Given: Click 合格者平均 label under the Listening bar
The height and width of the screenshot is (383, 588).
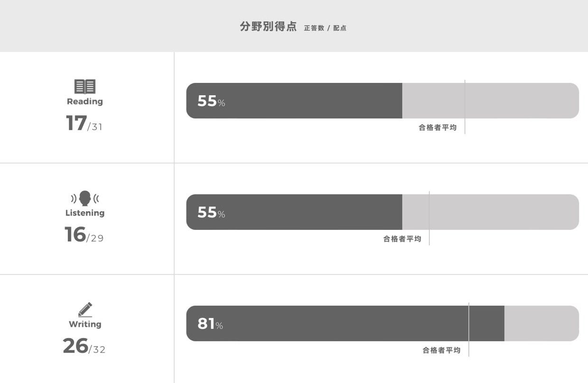Looking at the screenshot, I should (402, 239).
